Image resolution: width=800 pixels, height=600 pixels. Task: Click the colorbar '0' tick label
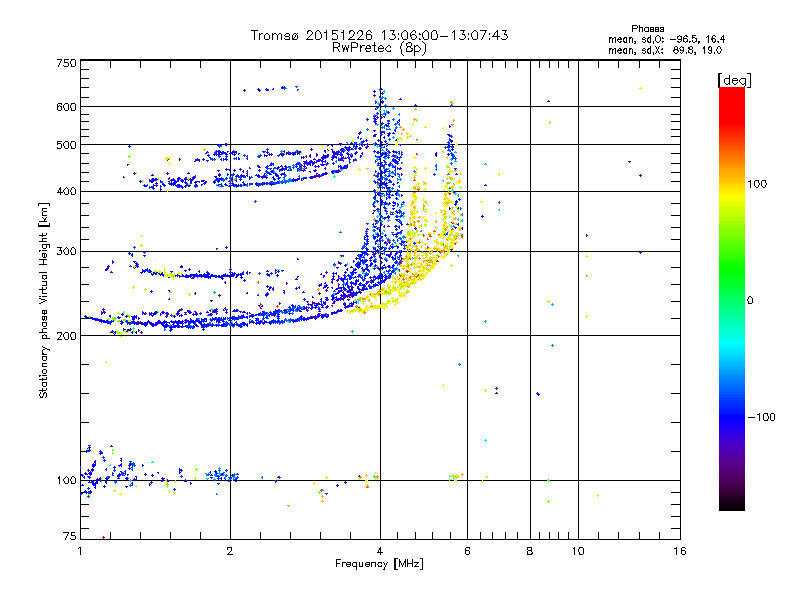(750, 301)
